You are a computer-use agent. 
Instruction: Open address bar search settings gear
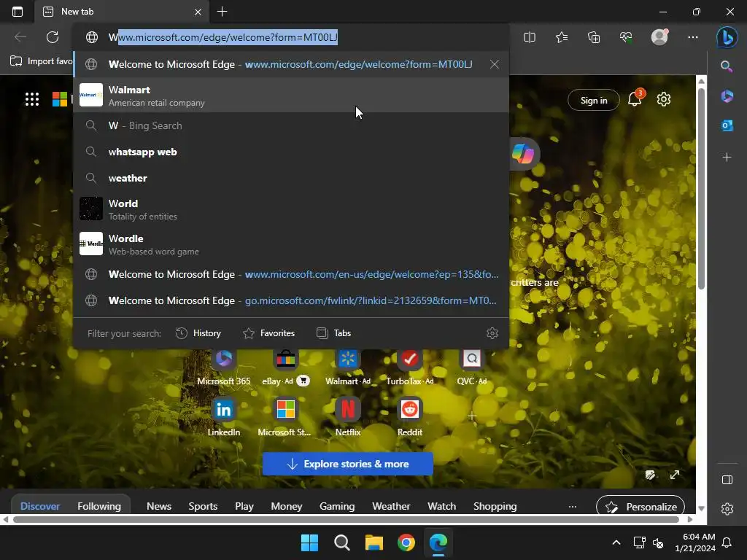pos(492,333)
